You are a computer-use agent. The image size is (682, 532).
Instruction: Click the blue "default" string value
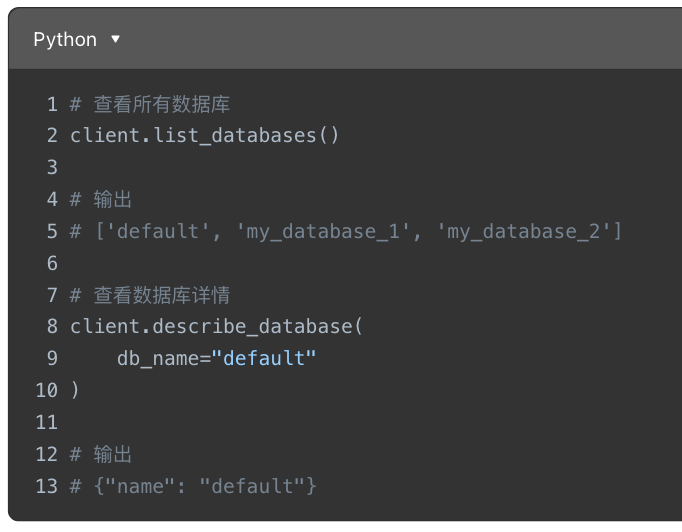[263, 358]
